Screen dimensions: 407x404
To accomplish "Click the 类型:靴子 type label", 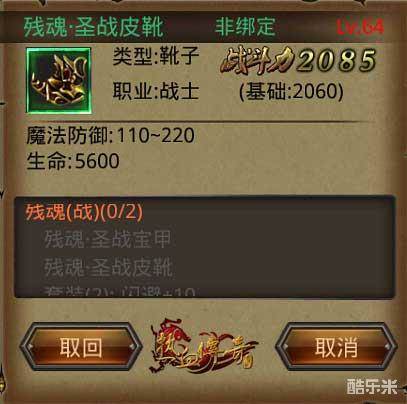I will pyautogui.click(x=156, y=56).
